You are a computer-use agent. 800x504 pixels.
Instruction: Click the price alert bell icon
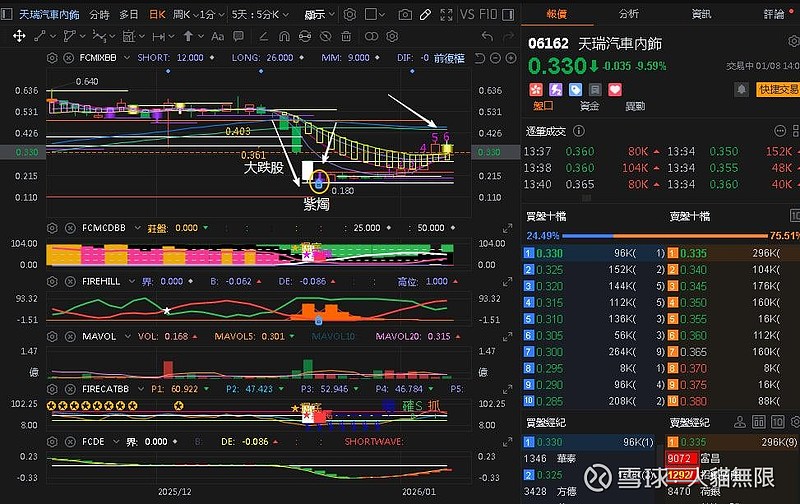[741, 88]
